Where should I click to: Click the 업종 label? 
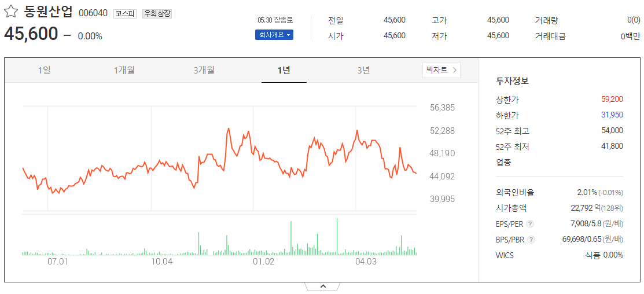point(503,162)
